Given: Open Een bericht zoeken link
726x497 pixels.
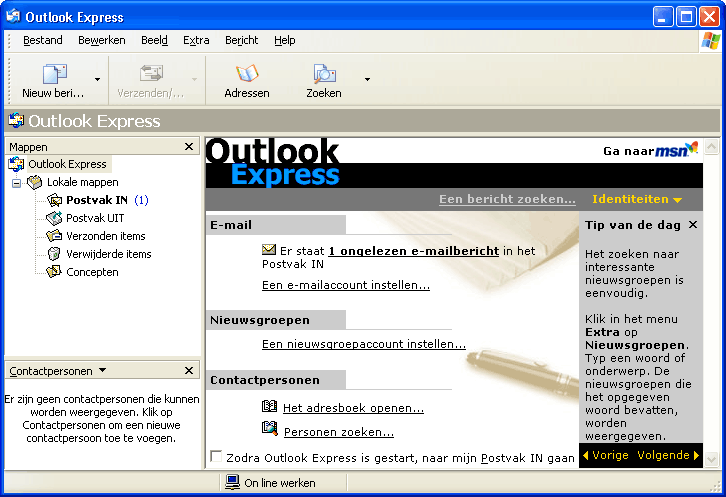Looking at the screenshot, I should point(507,199).
